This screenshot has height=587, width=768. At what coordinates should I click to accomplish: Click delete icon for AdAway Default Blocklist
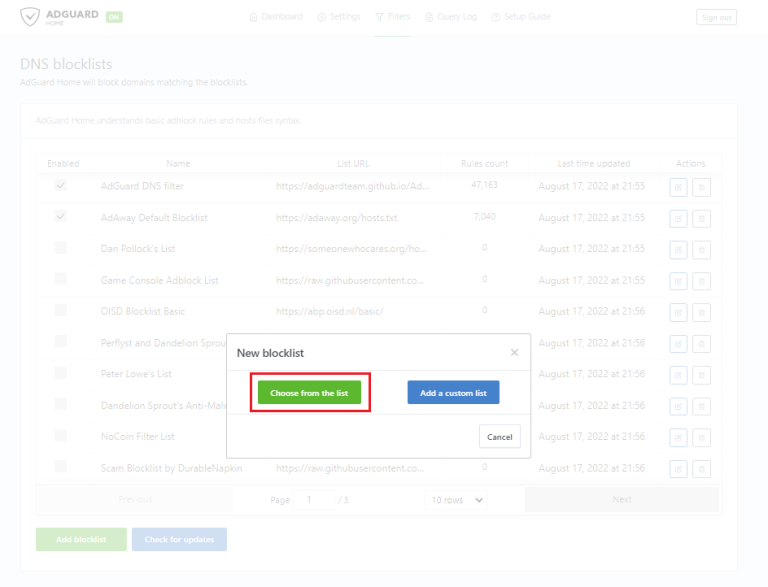coord(702,218)
